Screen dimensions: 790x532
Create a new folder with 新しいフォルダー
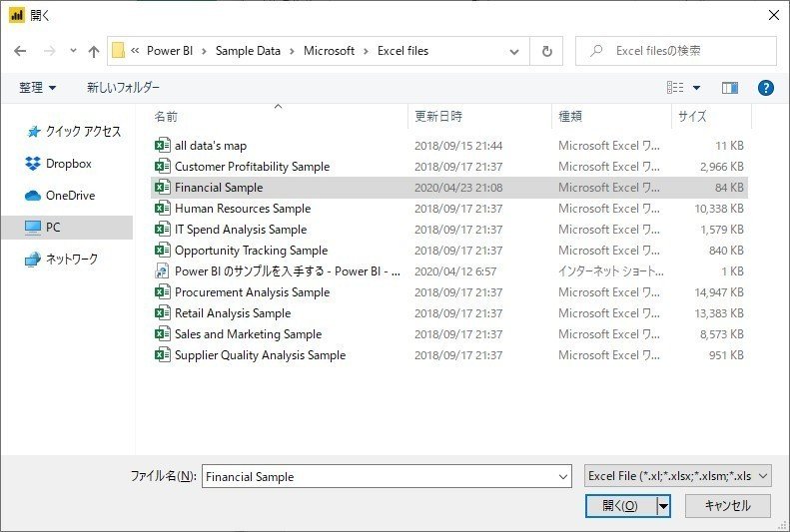pyautogui.click(x=123, y=88)
